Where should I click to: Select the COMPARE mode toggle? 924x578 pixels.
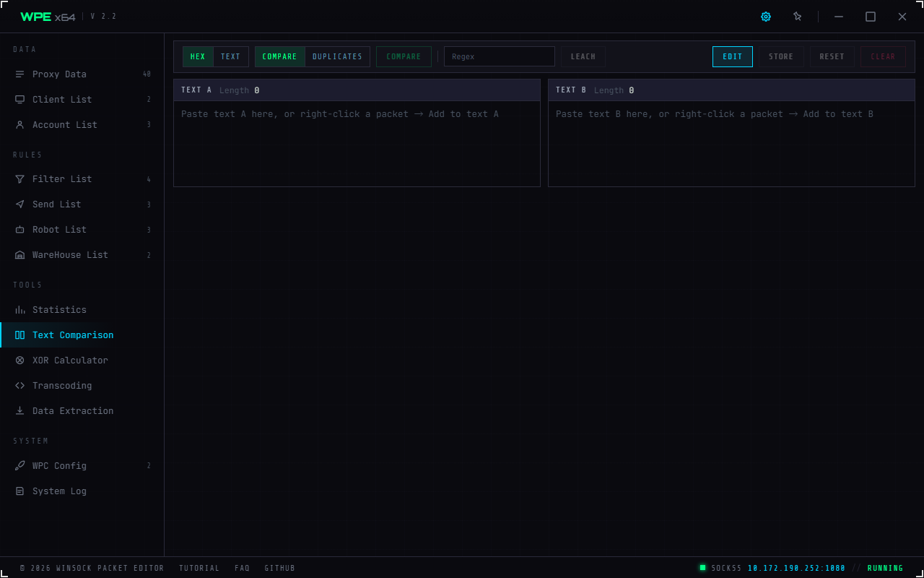coord(280,57)
